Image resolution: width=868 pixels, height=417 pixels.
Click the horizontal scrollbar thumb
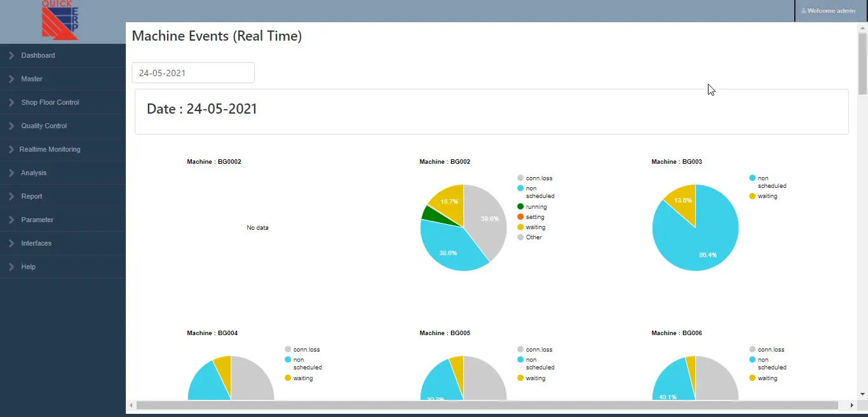click(x=487, y=405)
